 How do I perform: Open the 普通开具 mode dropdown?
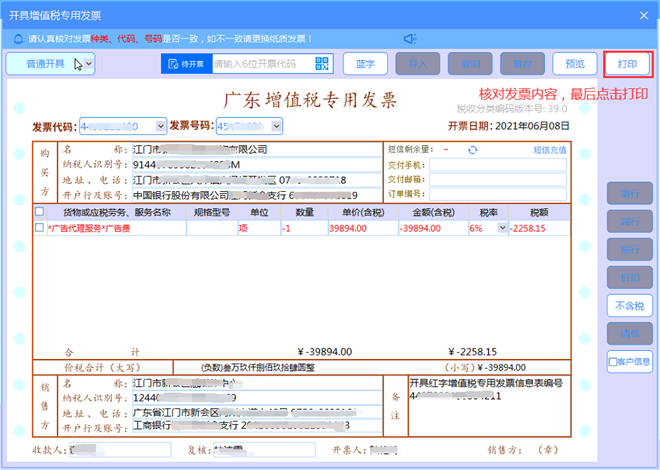click(x=88, y=64)
